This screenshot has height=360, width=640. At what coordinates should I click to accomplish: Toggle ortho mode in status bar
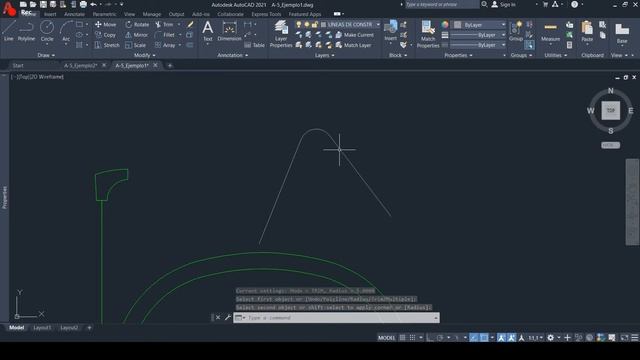tap(430, 338)
